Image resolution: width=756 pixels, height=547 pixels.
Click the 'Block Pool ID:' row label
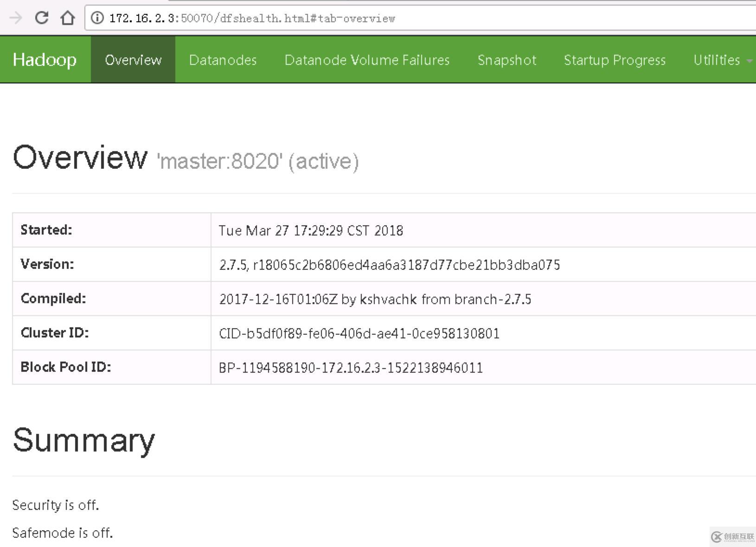click(66, 367)
